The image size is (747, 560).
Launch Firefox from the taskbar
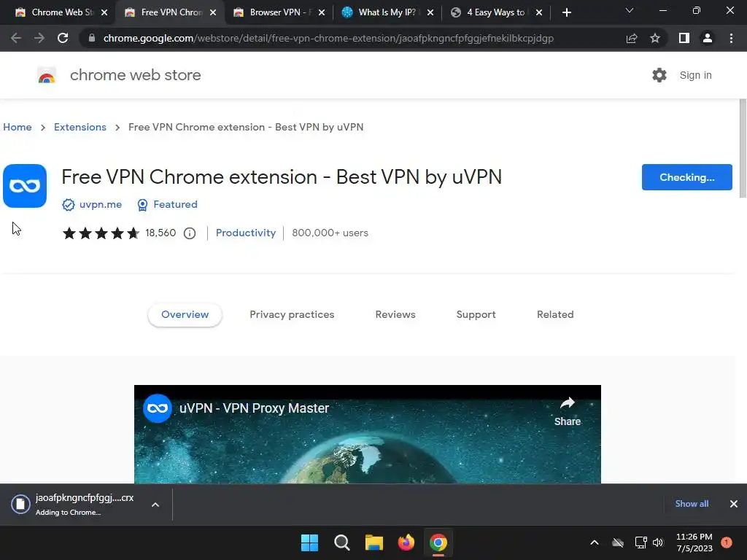(x=406, y=542)
